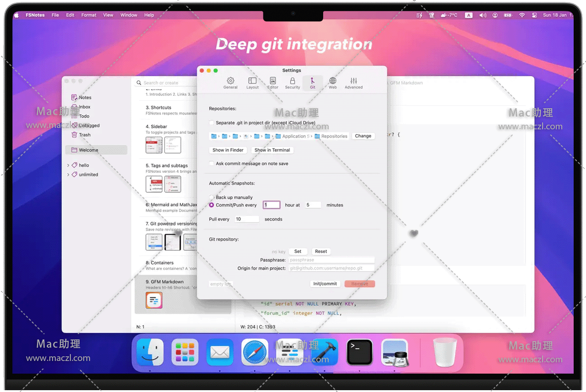Viewport: 586px width, 392px height.
Task: Open the Inbox sidebar item
Action: point(81,107)
